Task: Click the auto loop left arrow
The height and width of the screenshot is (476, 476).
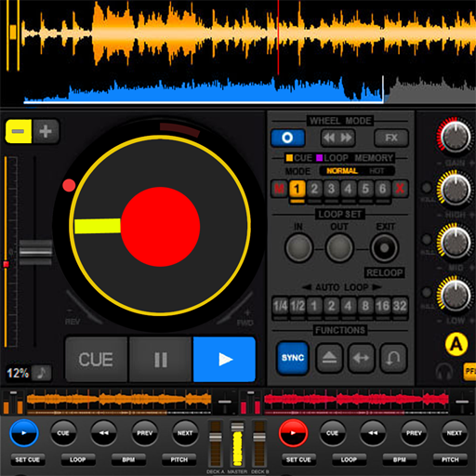Action: pos(307,287)
